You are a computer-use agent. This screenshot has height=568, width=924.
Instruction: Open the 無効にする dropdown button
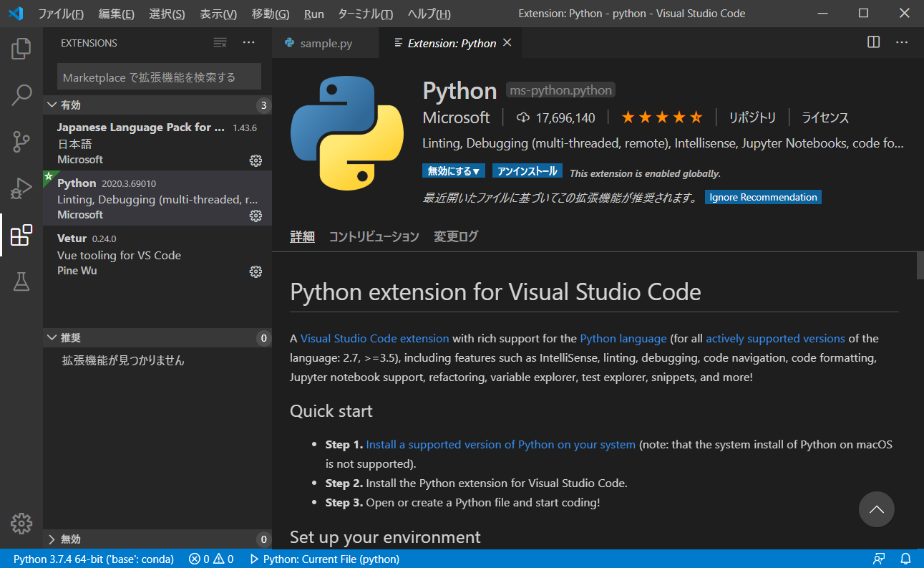pos(454,171)
